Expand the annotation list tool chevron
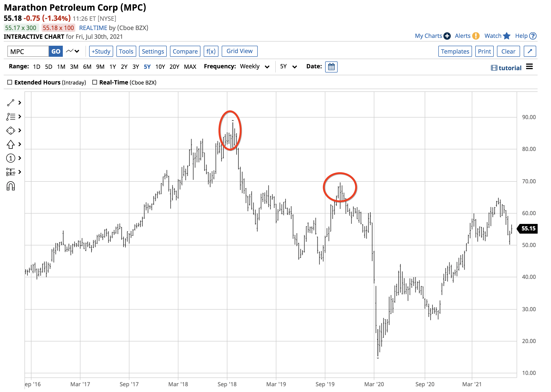This screenshot has width=551, height=392. click(x=20, y=117)
